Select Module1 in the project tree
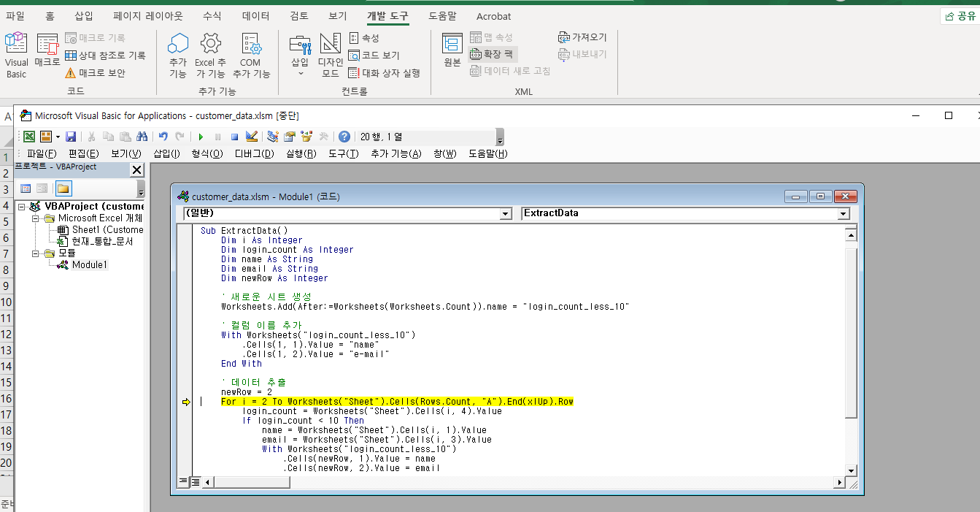Screen dimensions: 980x512 tap(89, 265)
